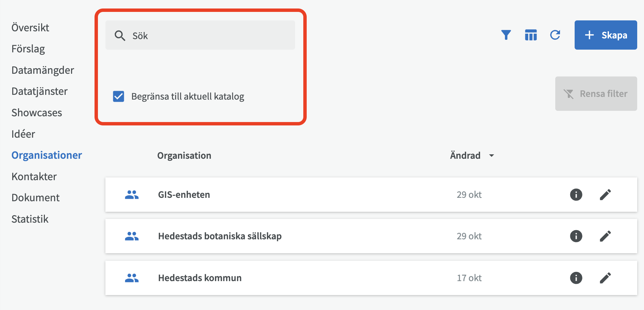Edit Hedestads botaniska sällskap with pencil icon
Viewport: 644px width, 310px height.
(x=605, y=236)
